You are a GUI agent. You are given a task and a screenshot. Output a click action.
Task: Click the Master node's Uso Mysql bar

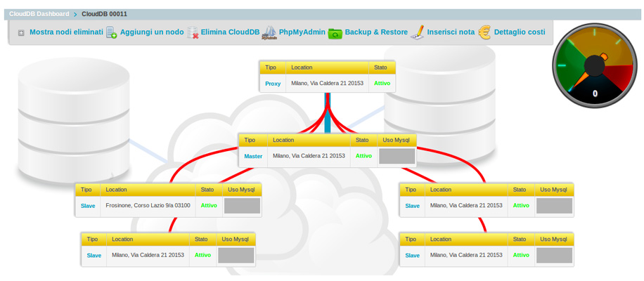click(x=397, y=156)
